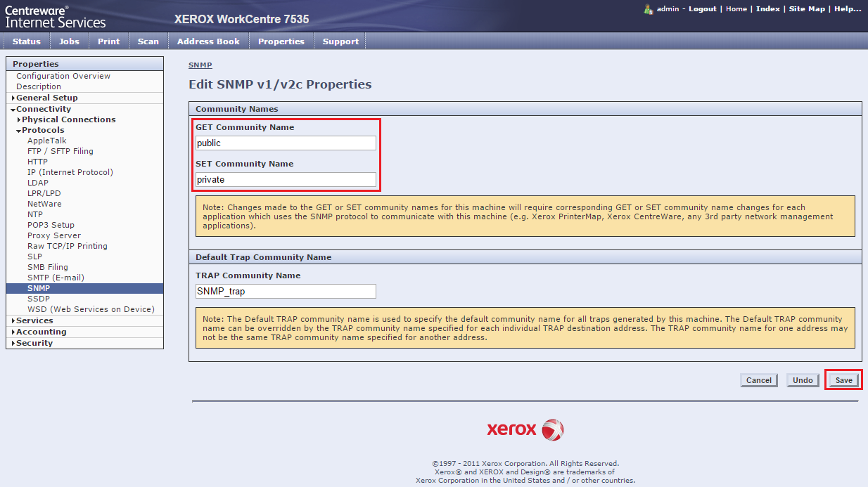The image size is (868, 487).
Task: Click the Logout link
Action: (702, 9)
